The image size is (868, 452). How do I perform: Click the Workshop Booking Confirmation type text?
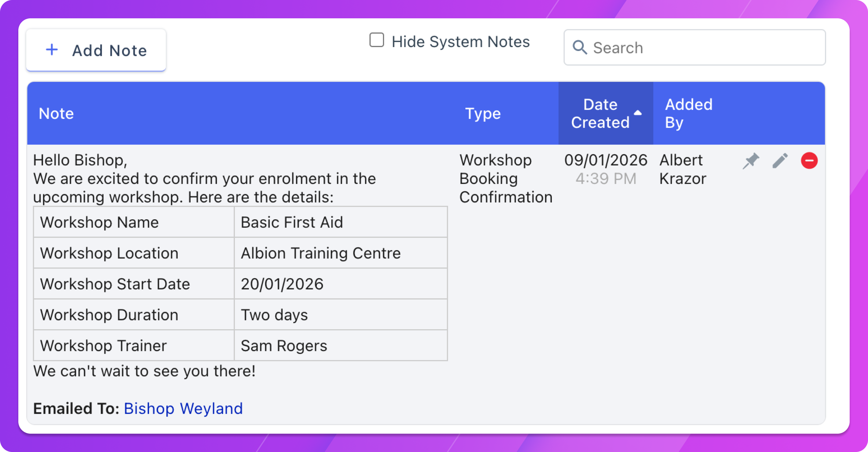[x=506, y=179]
